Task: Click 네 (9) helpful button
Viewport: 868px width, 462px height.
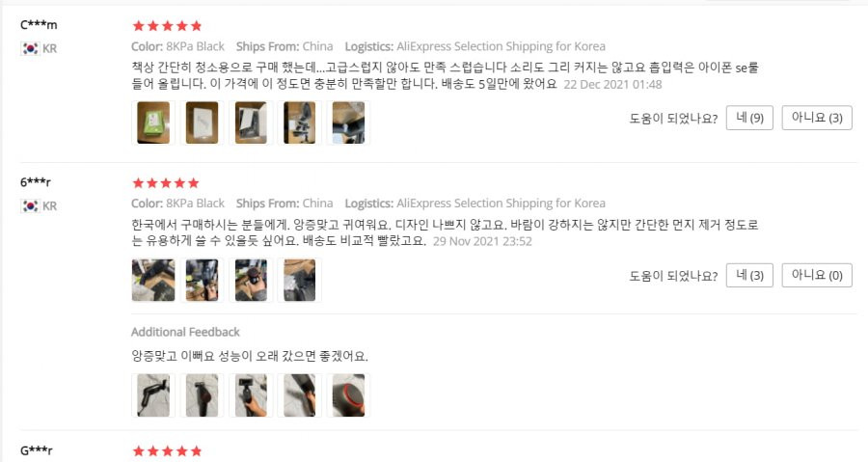Action: 749,118
